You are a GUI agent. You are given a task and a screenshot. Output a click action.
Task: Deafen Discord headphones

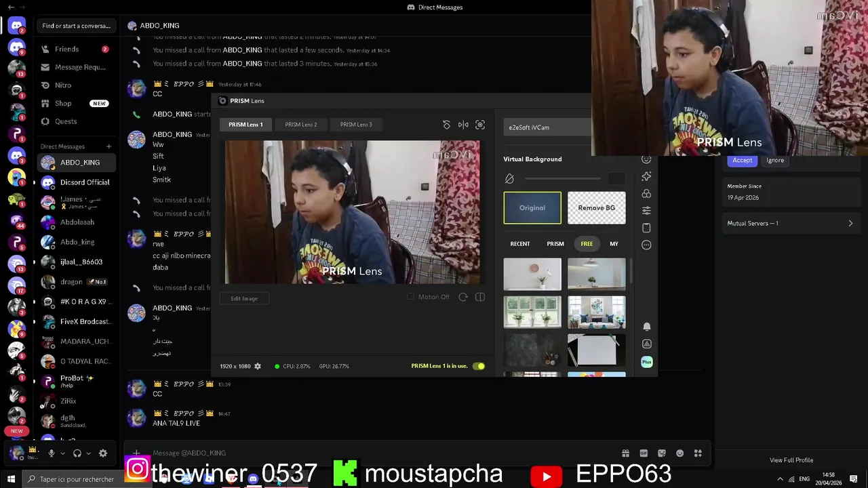77,453
